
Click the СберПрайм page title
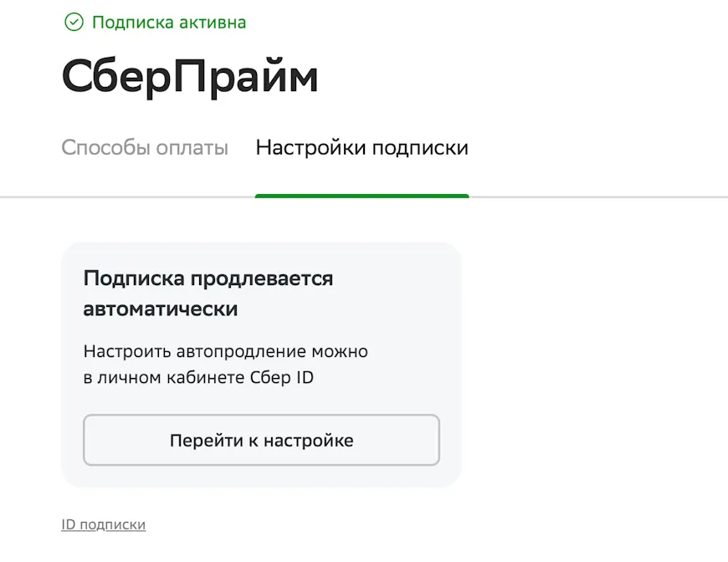pos(189,75)
